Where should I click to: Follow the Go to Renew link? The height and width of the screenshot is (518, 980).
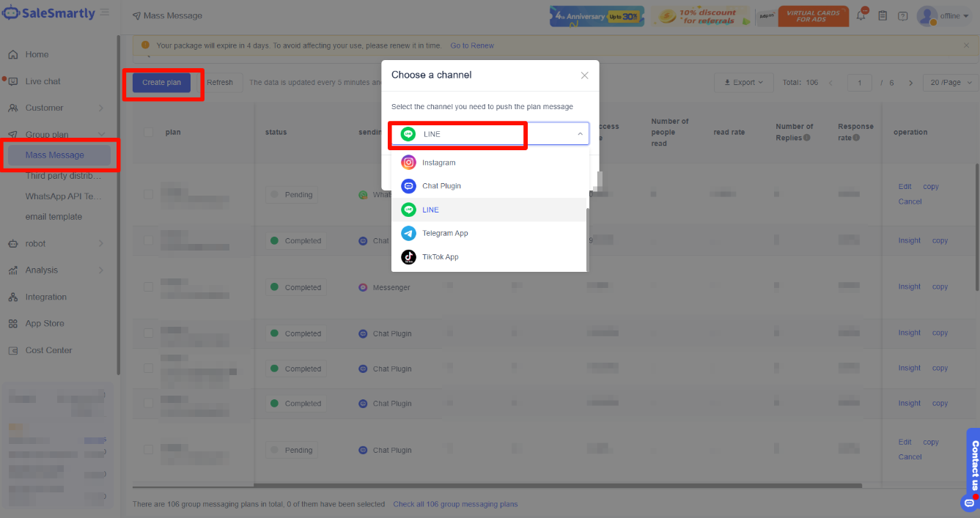471,45
